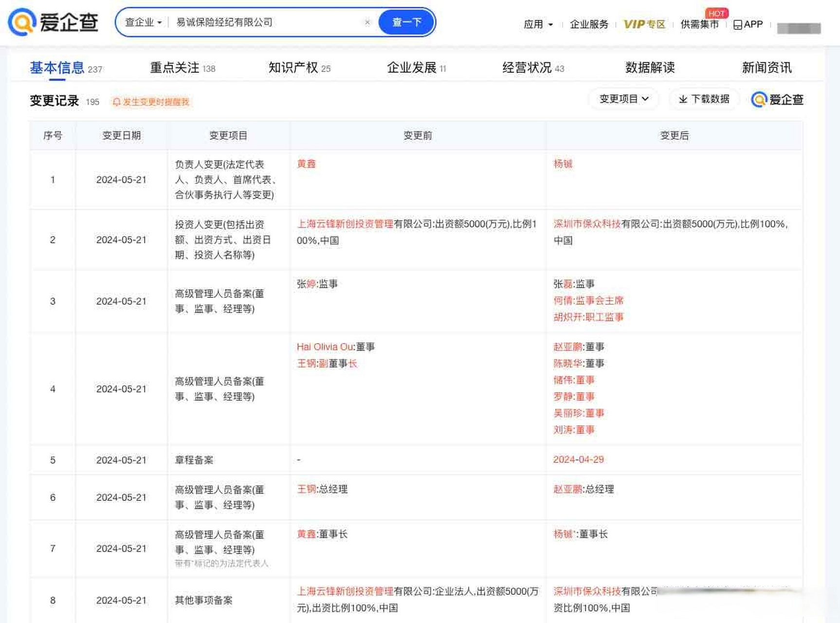
Task: Click 杨铖:董事长 in row 7
Action: pyautogui.click(x=581, y=534)
